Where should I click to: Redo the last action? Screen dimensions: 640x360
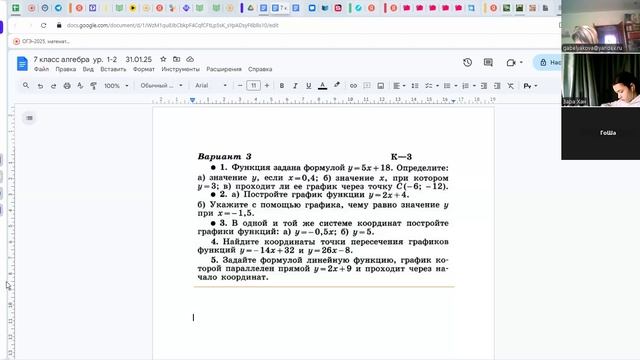[53, 86]
